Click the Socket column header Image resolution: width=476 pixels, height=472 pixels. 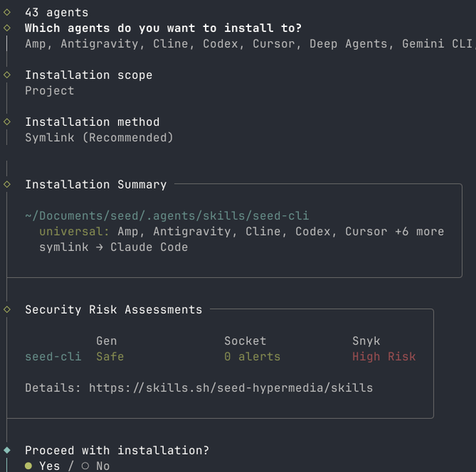tap(245, 341)
